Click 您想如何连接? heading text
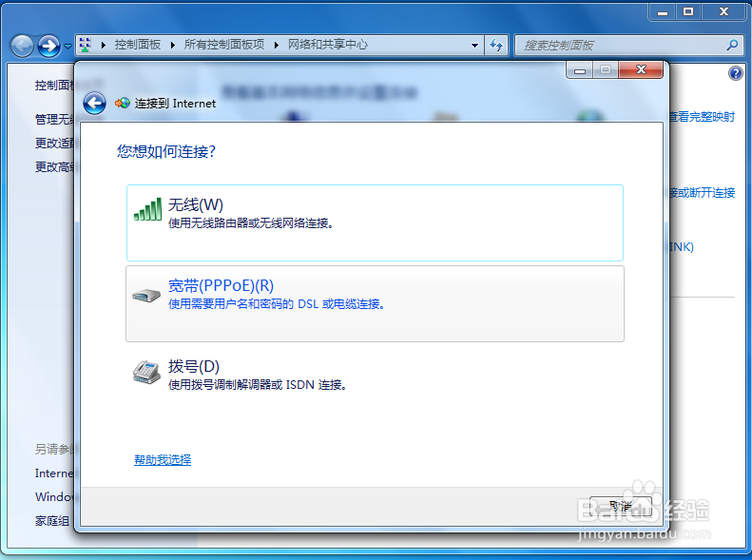The image size is (752, 560). 166,152
